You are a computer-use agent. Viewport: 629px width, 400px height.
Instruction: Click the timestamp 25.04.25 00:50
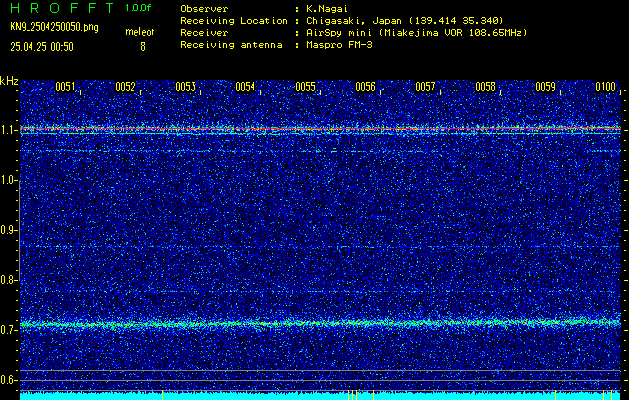click(42, 47)
